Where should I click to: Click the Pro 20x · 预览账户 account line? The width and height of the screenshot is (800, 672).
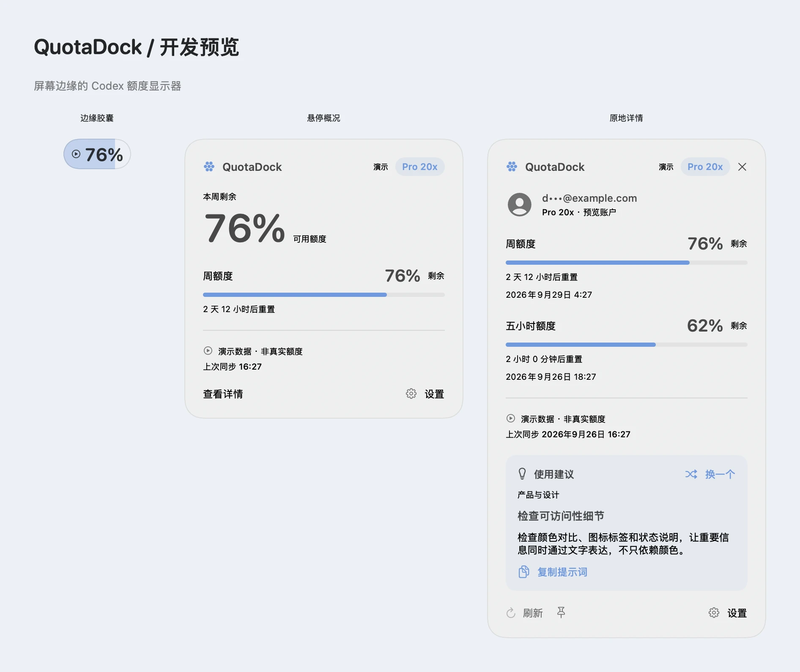click(579, 212)
